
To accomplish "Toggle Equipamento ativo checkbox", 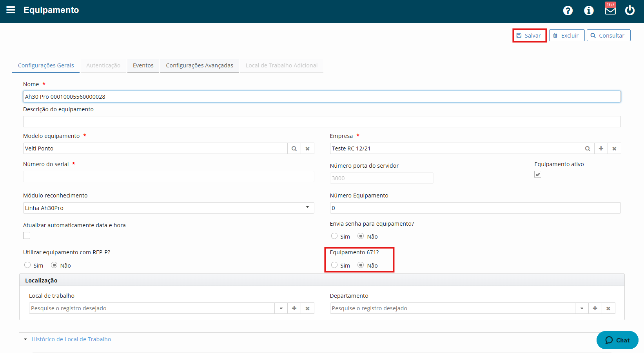I will click(x=538, y=174).
